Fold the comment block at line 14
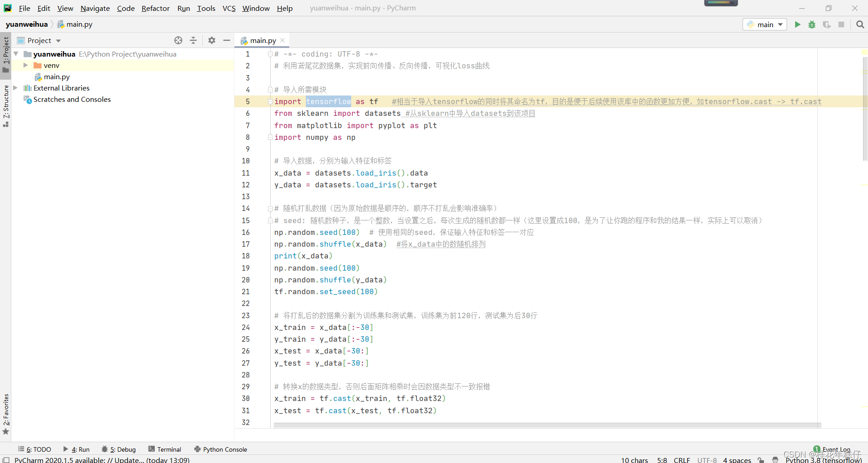 (x=270, y=209)
